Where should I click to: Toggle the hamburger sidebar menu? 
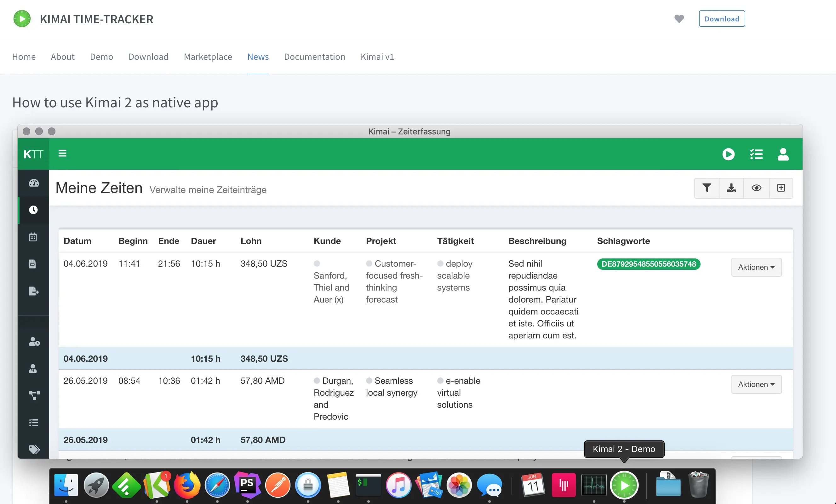pyautogui.click(x=62, y=153)
